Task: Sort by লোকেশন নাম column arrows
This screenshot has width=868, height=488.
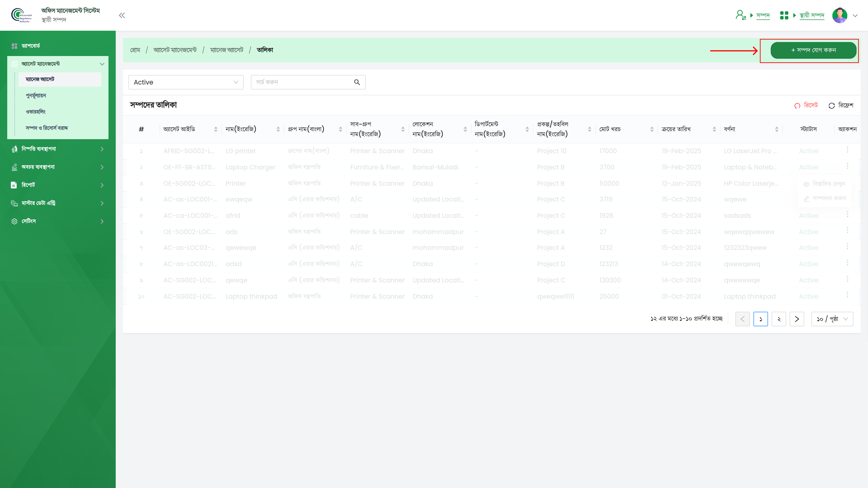Action: click(465, 129)
